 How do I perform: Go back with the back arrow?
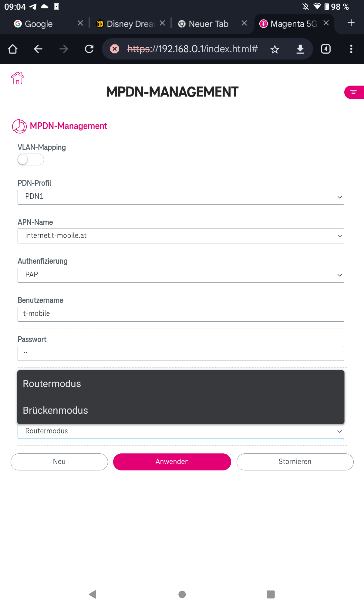[x=38, y=49]
